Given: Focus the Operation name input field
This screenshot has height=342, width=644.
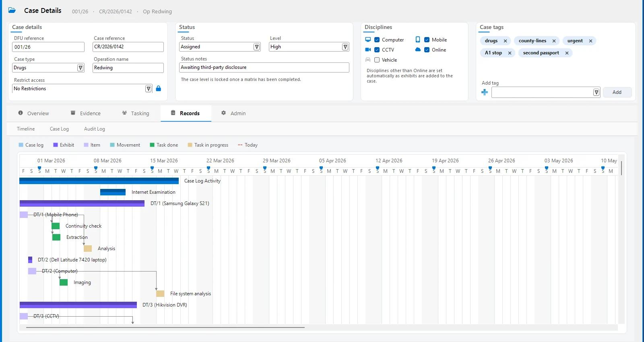Looking at the screenshot, I should pos(128,68).
